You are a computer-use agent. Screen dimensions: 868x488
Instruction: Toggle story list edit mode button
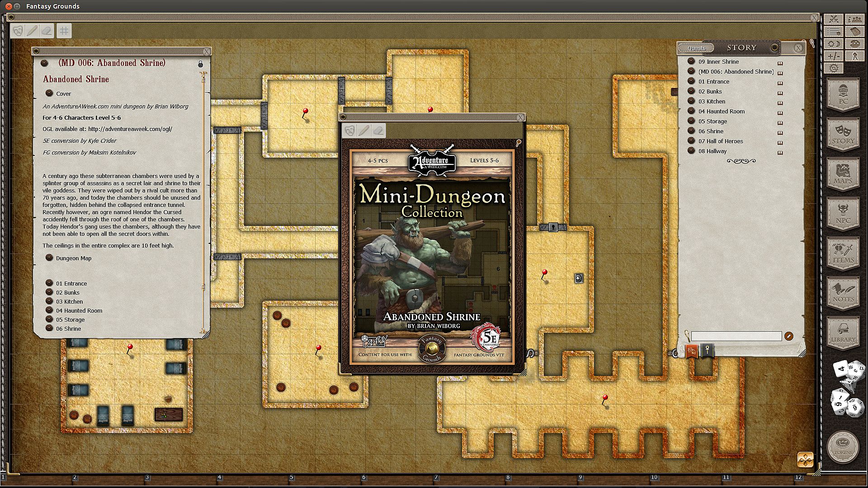pyautogui.click(x=789, y=336)
